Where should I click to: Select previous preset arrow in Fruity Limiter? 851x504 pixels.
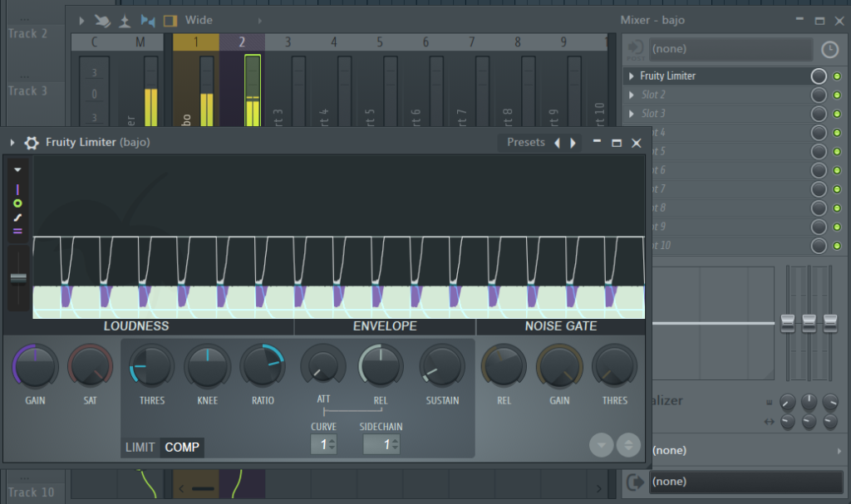pyautogui.click(x=557, y=143)
